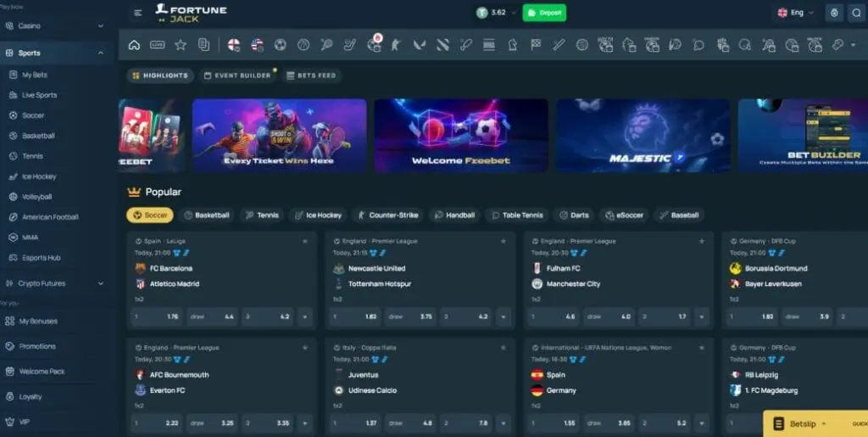Screen dimensions: 868x437
Task: Click the hamburger menu icon beside logo
Action: [x=138, y=13]
